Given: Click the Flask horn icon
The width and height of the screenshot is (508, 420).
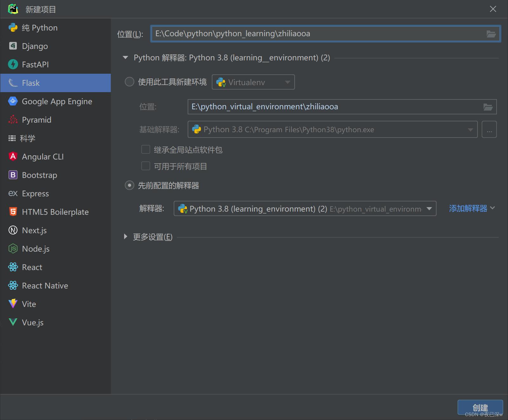Looking at the screenshot, I should [x=13, y=83].
